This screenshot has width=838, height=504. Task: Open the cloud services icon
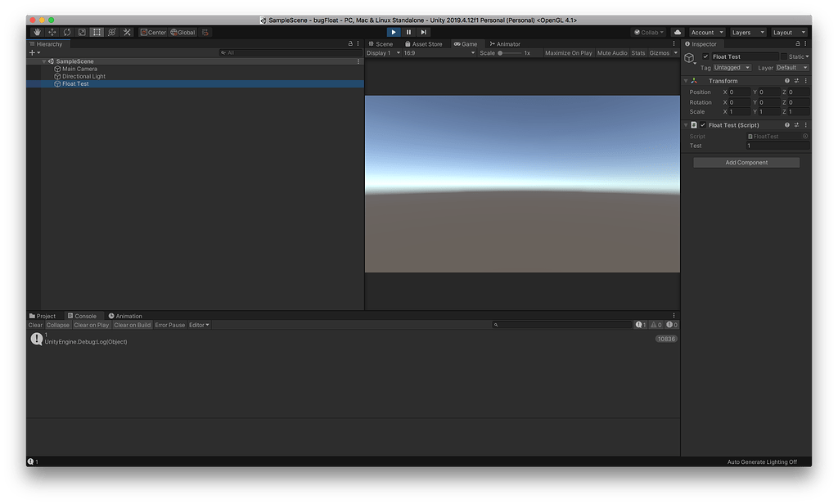pyautogui.click(x=677, y=32)
